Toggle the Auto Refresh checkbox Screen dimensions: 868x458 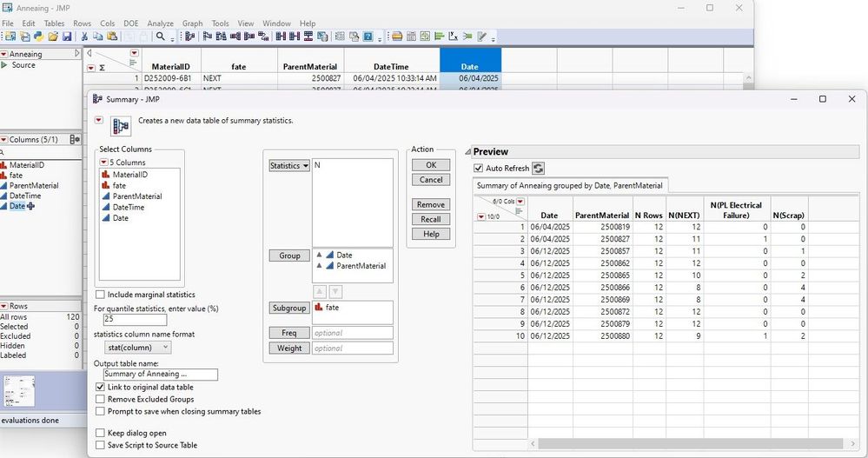click(x=478, y=168)
